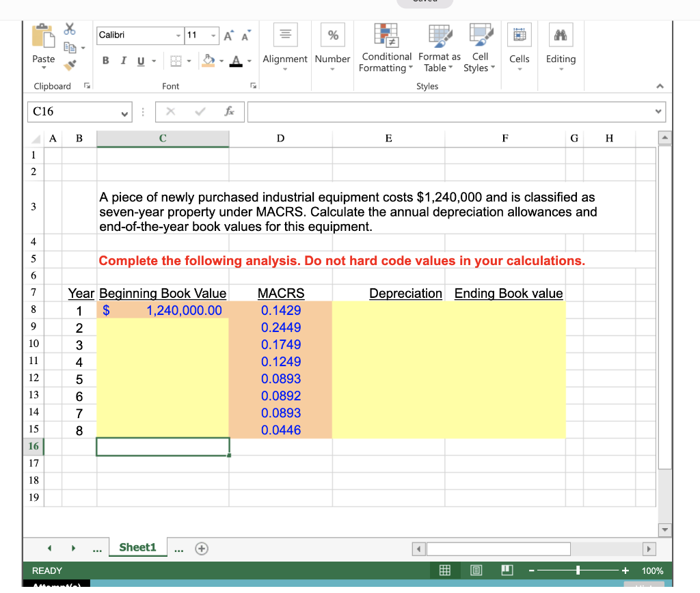Click the Format Painter icon
700x593 pixels.
click(69, 66)
